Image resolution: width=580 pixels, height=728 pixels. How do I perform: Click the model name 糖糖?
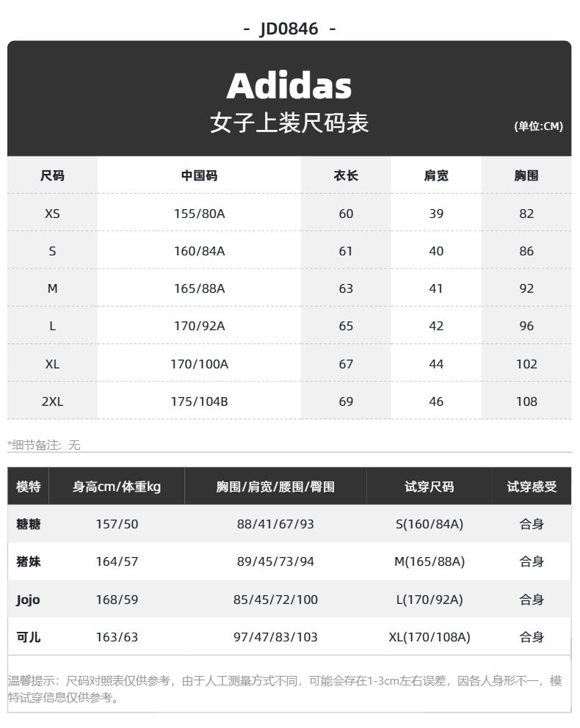pos(28,524)
